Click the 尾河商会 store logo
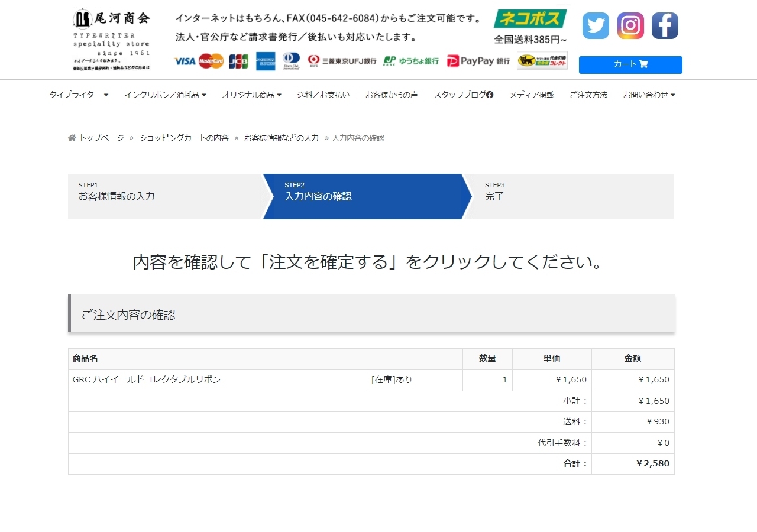This screenshot has height=532, width=757. (x=111, y=40)
